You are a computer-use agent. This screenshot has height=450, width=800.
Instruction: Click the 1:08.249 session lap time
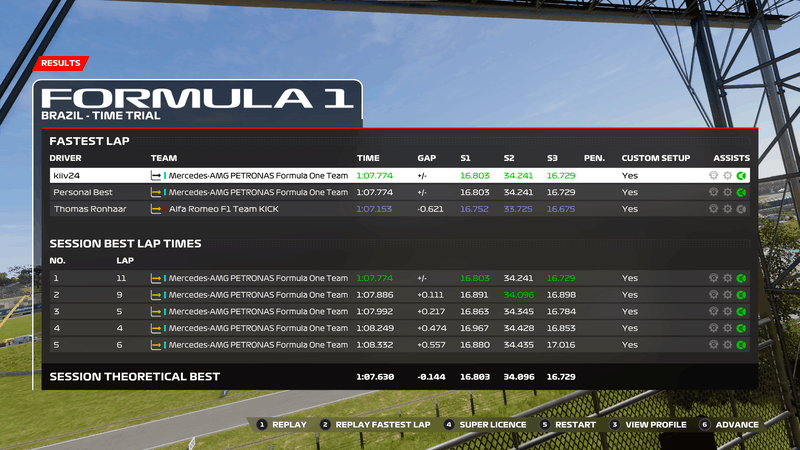tap(374, 328)
